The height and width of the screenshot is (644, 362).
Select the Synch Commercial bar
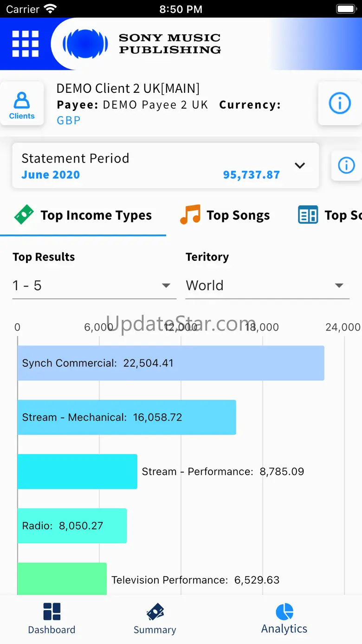pyautogui.click(x=171, y=363)
